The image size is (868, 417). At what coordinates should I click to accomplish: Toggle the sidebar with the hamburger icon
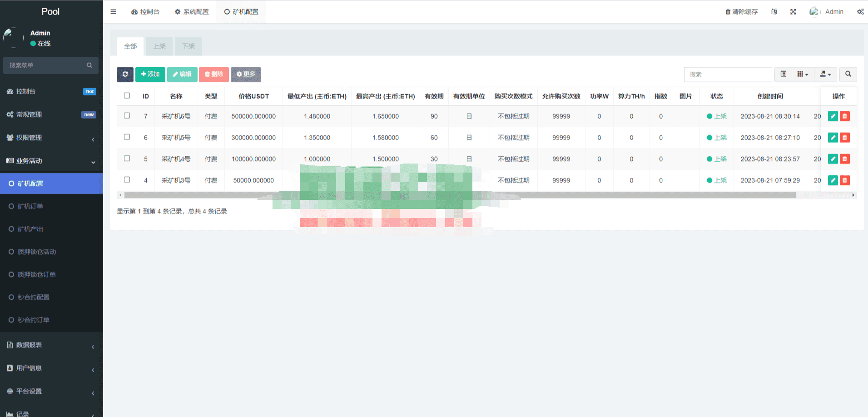[113, 12]
